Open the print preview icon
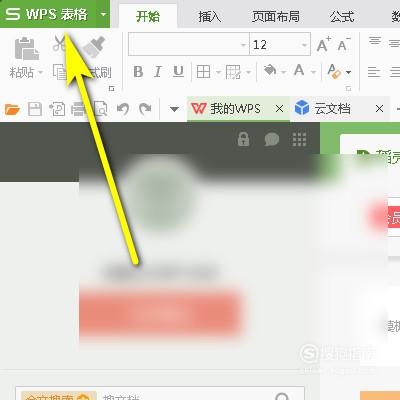The width and height of the screenshot is (400, 400). point(100,109)
